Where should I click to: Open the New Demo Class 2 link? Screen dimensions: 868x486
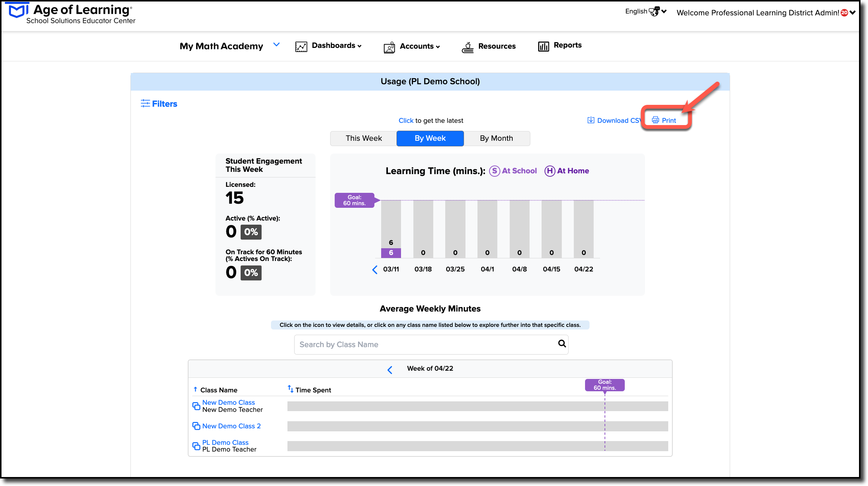click(231, 426)
